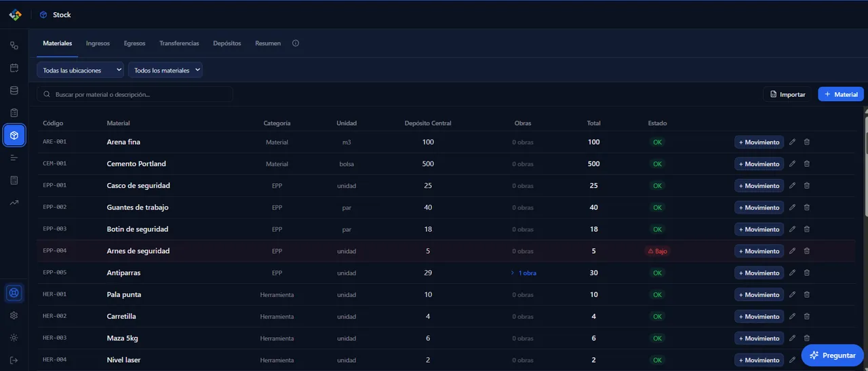
Task: Click the Stock cube icon in the header
Action: pyautogui.click(x=43, y=15)
